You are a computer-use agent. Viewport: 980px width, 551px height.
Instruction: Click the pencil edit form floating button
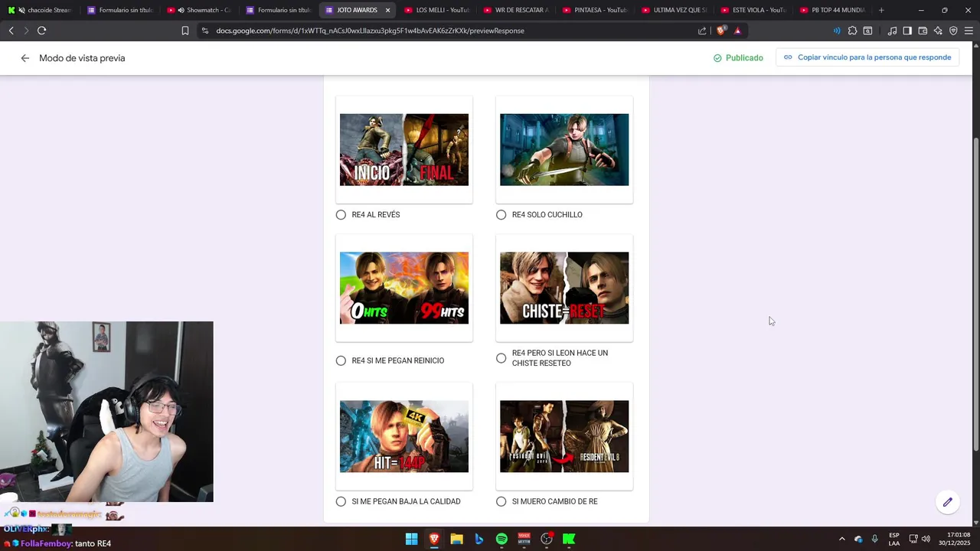point(948,502)
